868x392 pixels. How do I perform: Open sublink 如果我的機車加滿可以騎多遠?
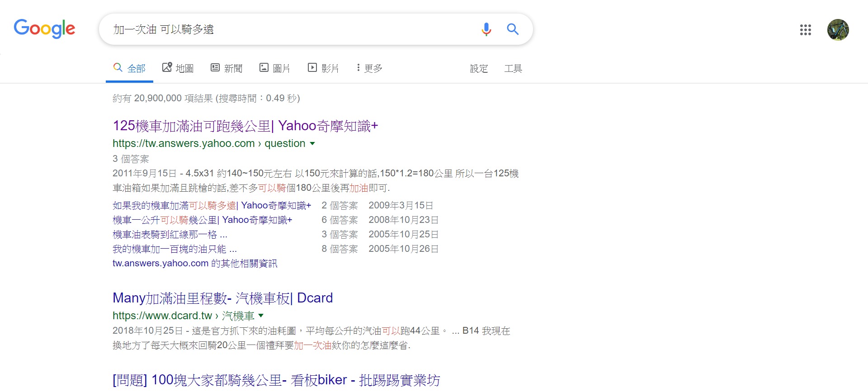click(x=212, y=205)
